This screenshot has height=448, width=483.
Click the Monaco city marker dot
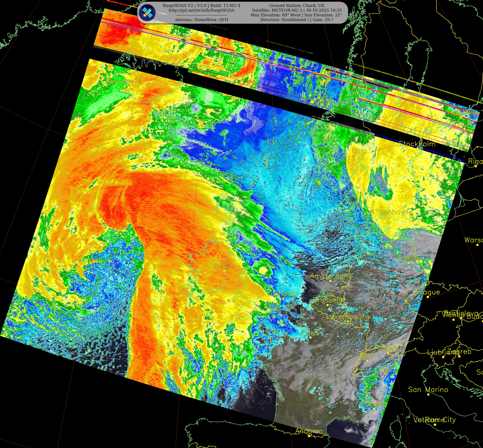coord(374,409)
